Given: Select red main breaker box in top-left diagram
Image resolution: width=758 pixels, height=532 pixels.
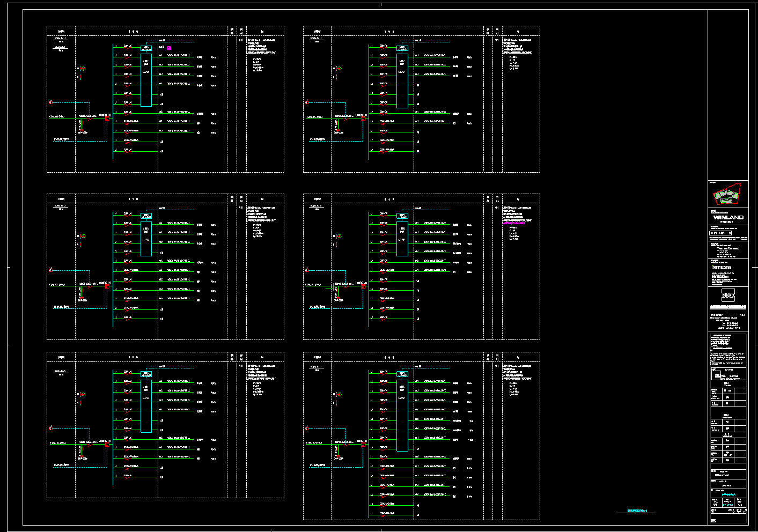Looking at the screenshot, I should 107,120.
